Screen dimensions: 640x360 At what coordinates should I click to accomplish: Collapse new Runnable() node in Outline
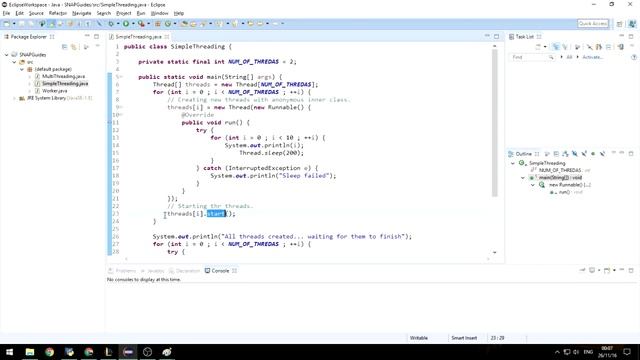(533, 185)
